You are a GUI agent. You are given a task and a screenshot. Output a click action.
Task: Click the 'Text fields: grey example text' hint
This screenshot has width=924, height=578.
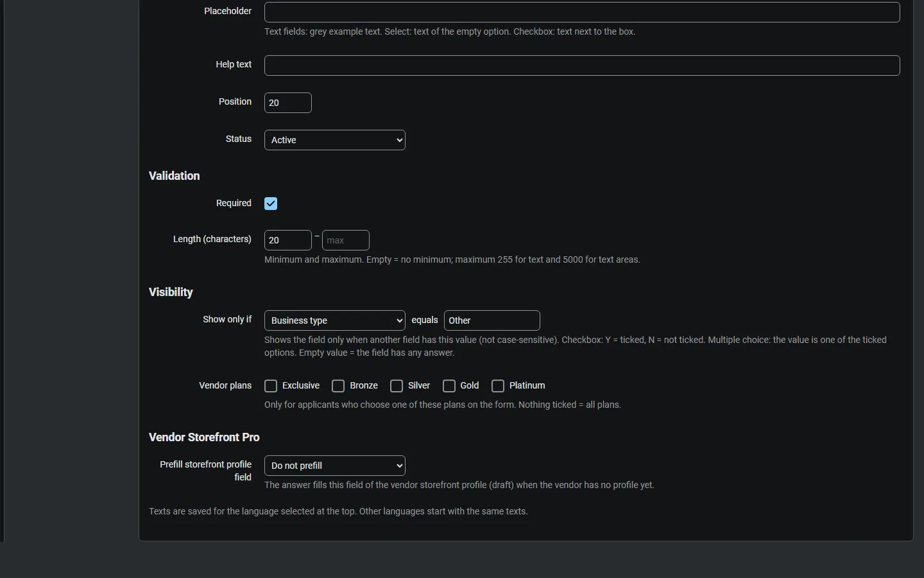point(450,31)
